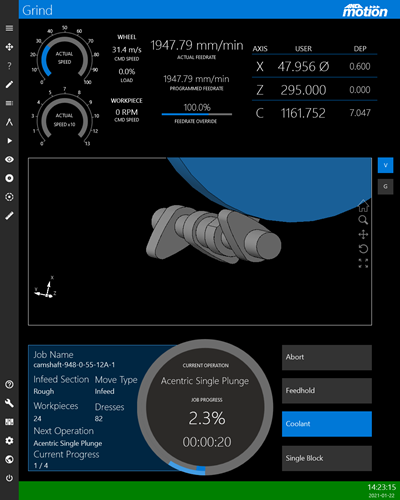Toggle the Coolant button
The height and width of the screenshot is (500, 400).
click(x=327, y=424)
